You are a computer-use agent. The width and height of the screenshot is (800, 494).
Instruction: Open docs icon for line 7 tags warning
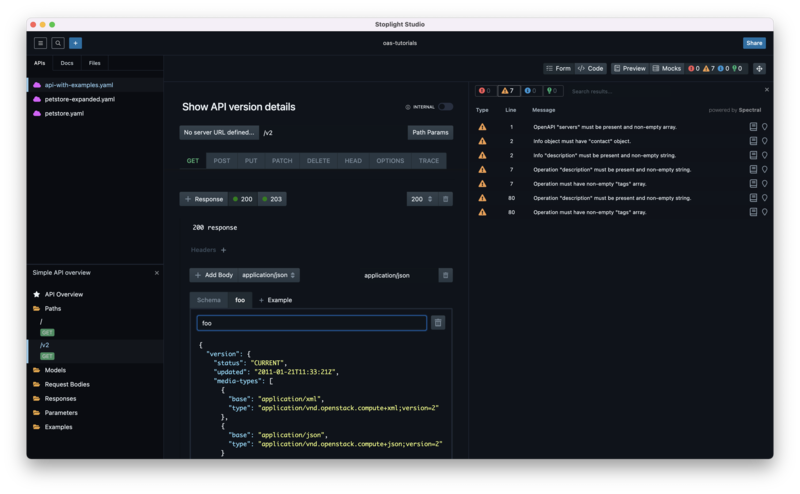[x=753, y=184]
